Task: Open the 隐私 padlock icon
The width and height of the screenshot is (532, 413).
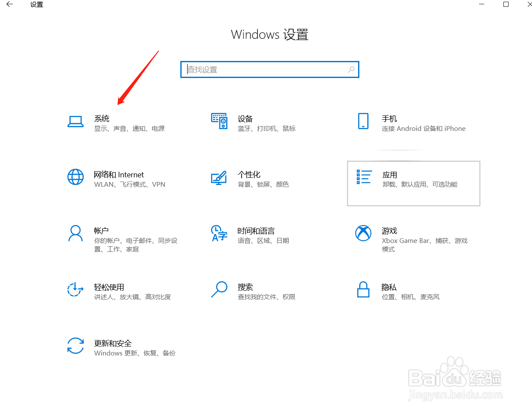Action: (363, 289)
